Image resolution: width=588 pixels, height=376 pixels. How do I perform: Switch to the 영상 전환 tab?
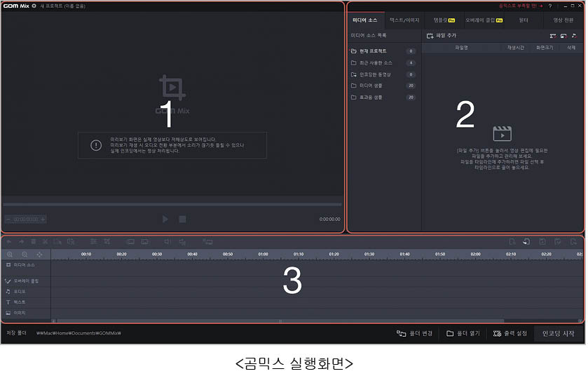click(x=564, y=20)
